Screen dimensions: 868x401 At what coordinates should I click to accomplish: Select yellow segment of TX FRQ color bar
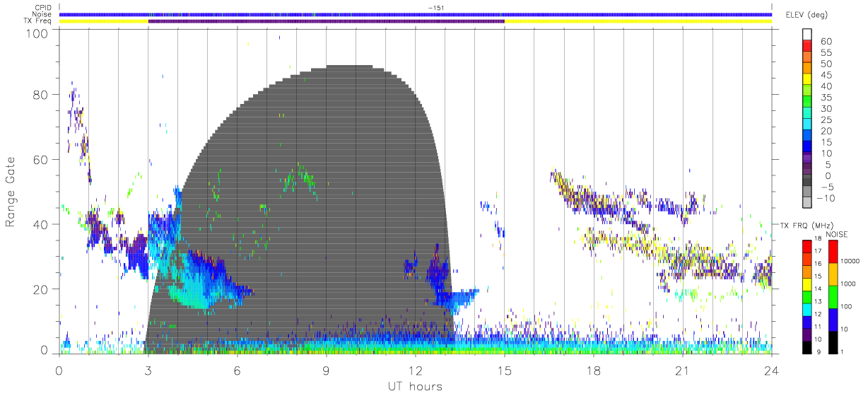coord(807,284)
